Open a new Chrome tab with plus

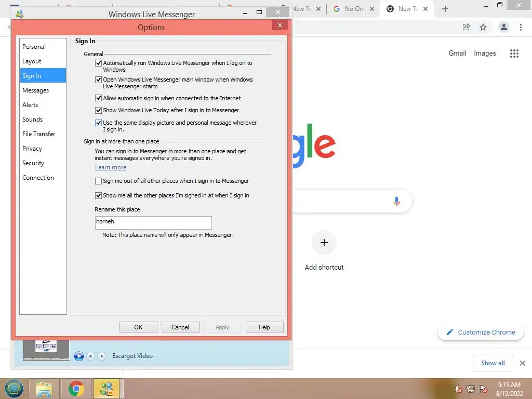[x=445, y=9]
